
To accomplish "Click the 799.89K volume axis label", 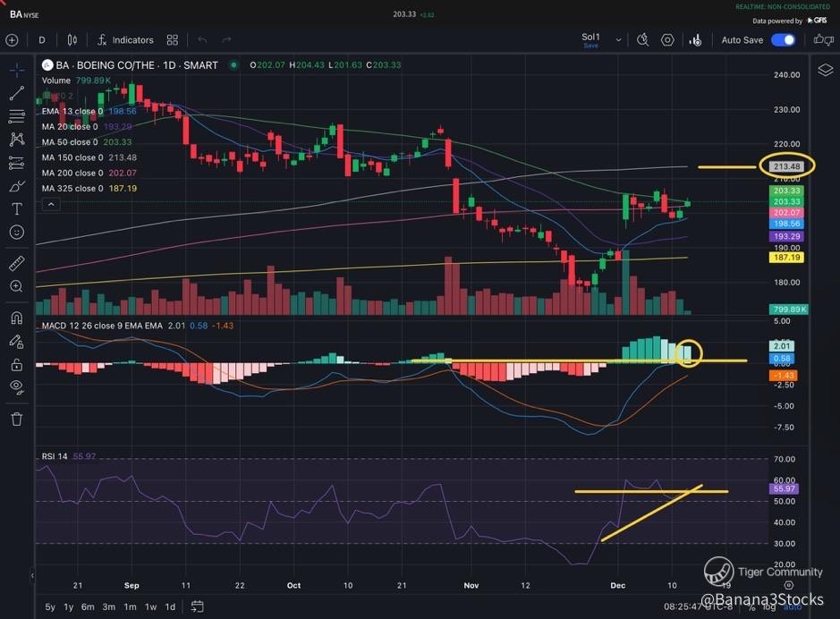I will (x=789, y=309).
